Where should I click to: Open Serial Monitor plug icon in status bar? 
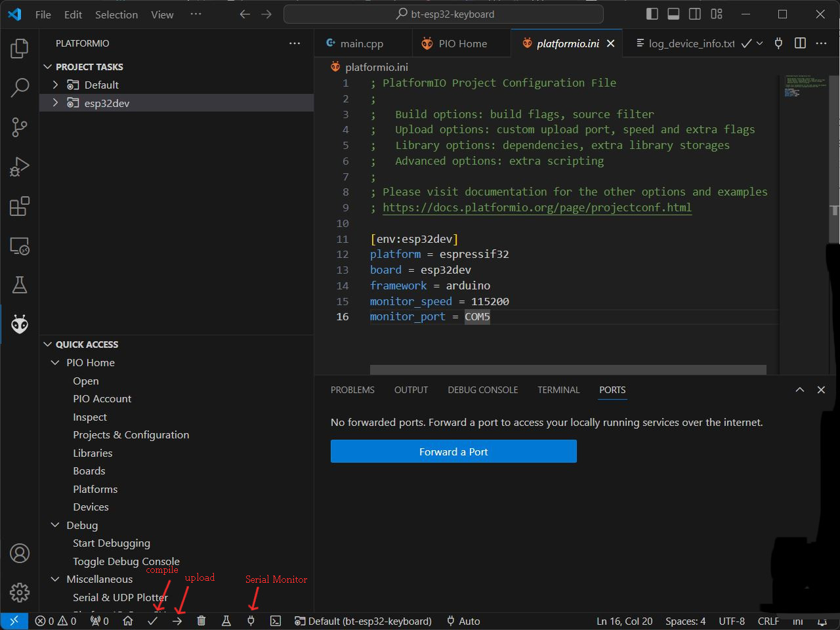251,621
